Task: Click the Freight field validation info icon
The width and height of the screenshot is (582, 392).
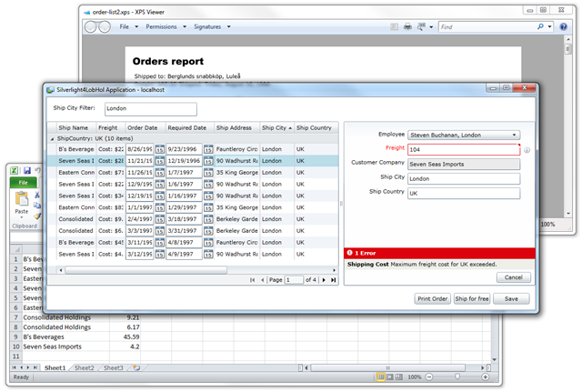Action: pos(527,149)
